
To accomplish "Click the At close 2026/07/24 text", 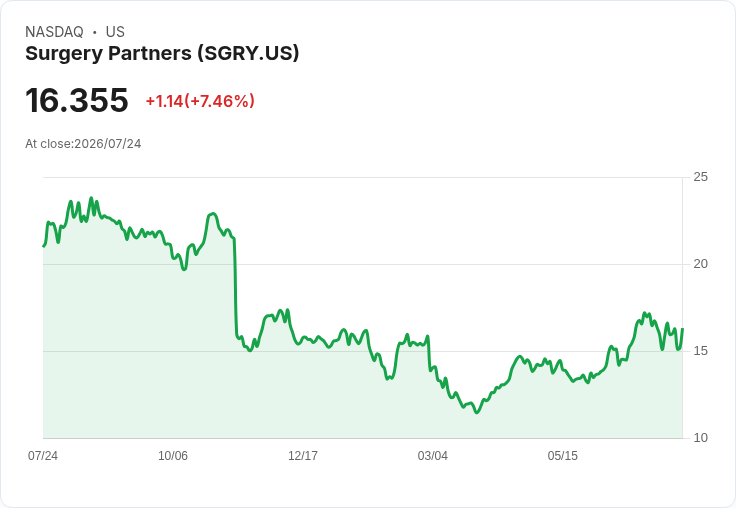I will coord(83,144).
